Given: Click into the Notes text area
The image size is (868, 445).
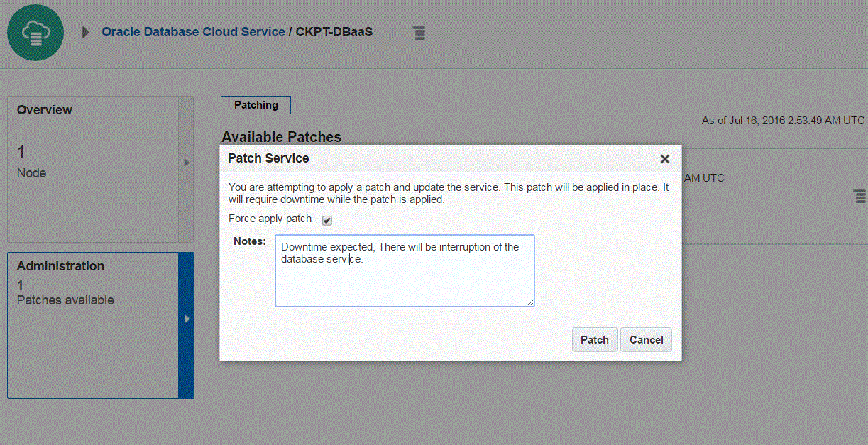Looking at the screenshot, I should 405,270.
